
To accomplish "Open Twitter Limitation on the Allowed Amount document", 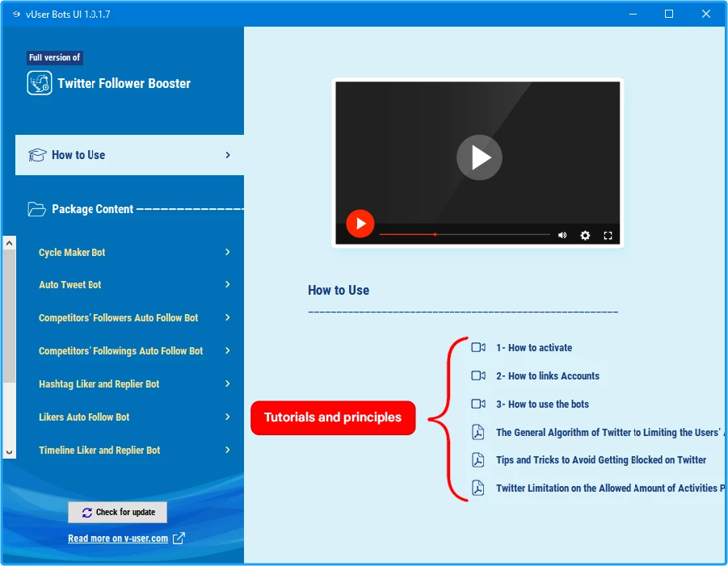I will point(609,488).
